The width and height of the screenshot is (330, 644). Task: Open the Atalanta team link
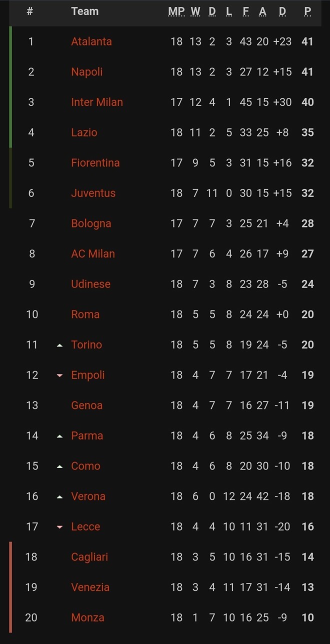pyautogui.click(x=91, y=41)
